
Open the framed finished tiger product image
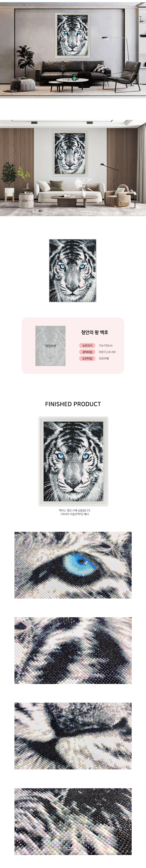pyautogui.click(x=73, y=461)
